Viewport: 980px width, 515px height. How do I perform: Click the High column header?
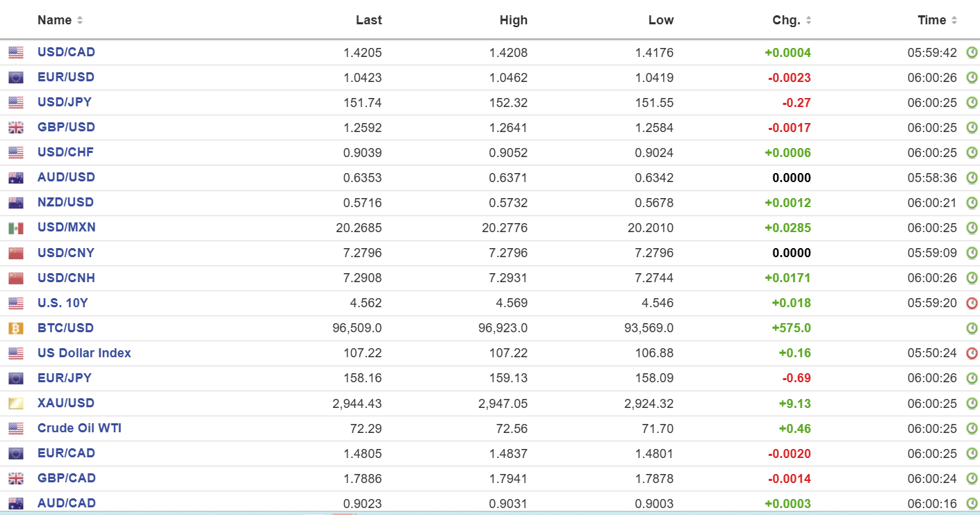coord(513,20)
